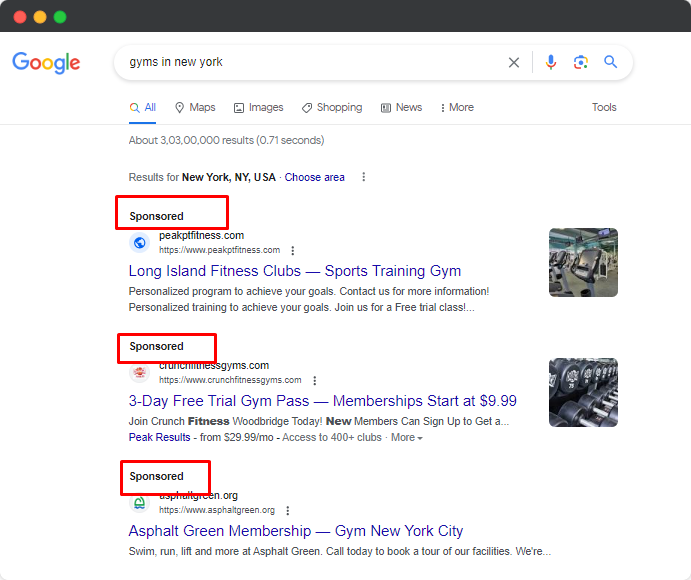
Task: Start voice search with the microphone icon
Action: [x=550, y=62]
